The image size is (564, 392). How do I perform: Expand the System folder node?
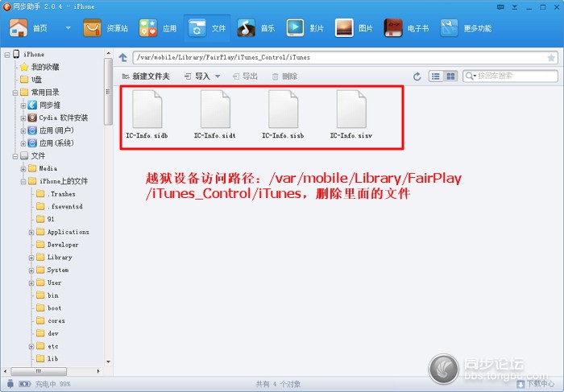[x=31, y=270]
